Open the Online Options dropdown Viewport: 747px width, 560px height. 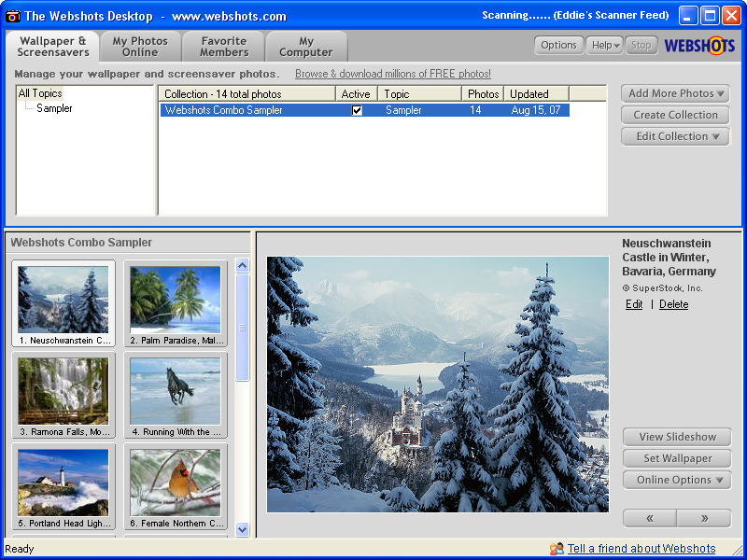tap(677, 480)
